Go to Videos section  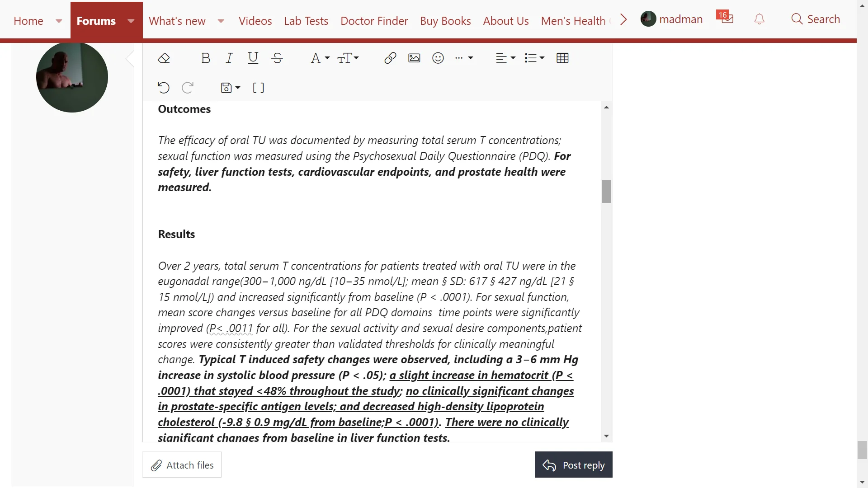tap(255, 21)
